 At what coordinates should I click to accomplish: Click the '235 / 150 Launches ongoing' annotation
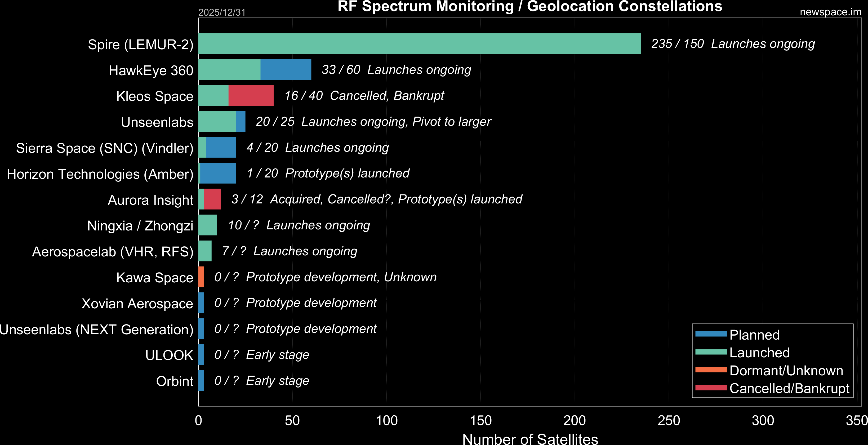click(x=733, y=44)
